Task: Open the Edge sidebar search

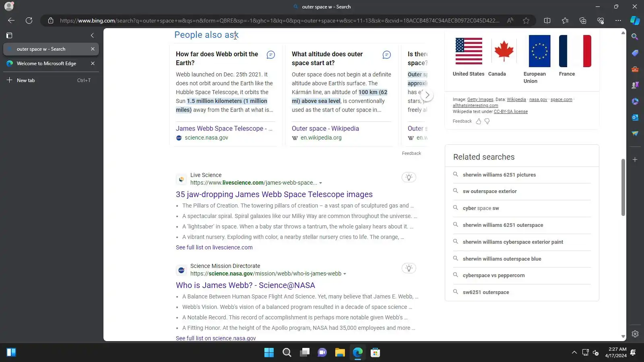Action: tap(635, 37)
